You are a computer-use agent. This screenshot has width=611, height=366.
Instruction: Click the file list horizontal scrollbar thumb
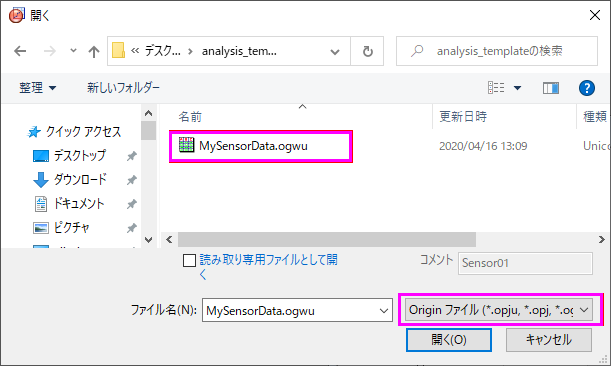[x=327, y=239]
